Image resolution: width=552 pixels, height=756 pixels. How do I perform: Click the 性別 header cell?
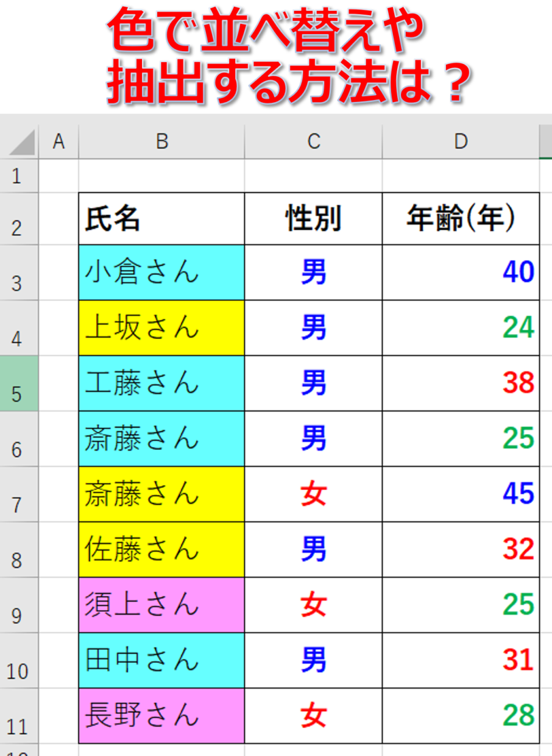coord(314,219)
